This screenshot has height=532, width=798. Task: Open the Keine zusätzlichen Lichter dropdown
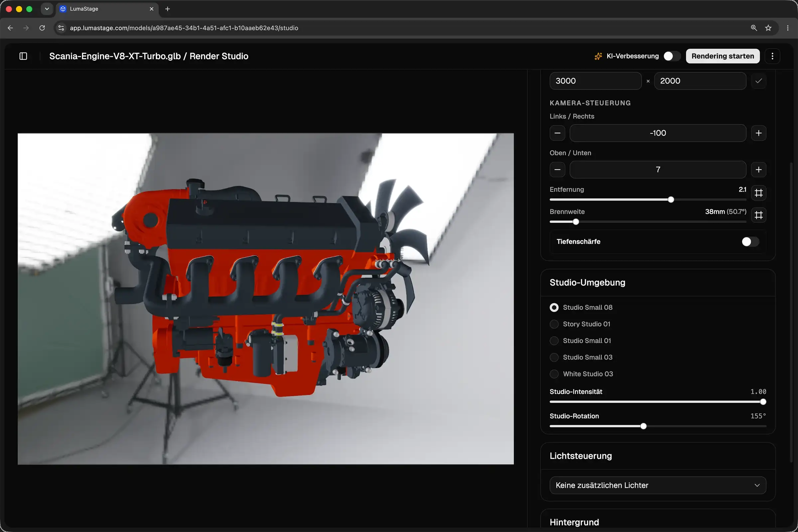658,485
